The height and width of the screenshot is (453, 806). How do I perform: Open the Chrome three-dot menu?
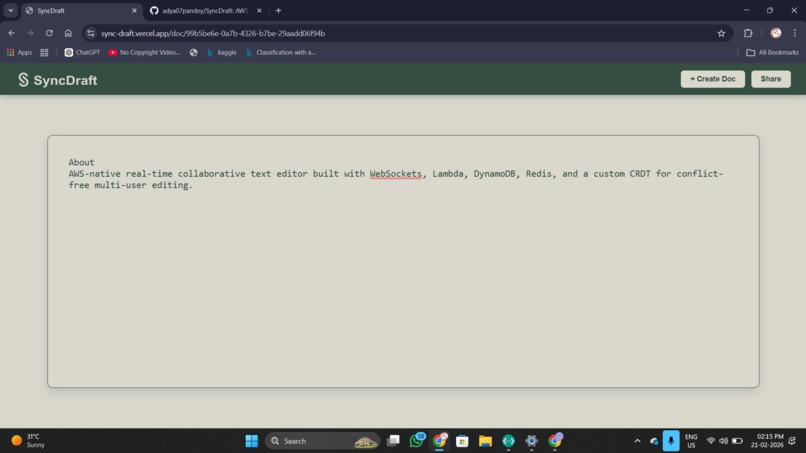tap(795, 33)
